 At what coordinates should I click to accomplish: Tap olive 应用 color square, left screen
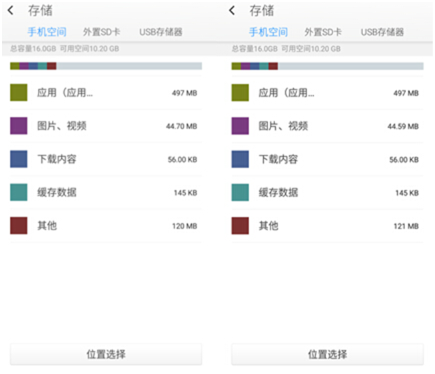click(19, 92)
